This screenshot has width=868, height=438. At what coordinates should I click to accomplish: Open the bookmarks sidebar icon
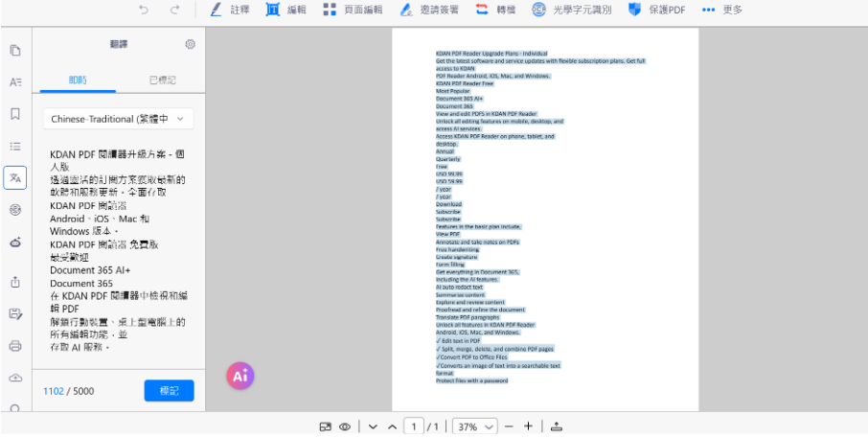[x=15, y=114]
